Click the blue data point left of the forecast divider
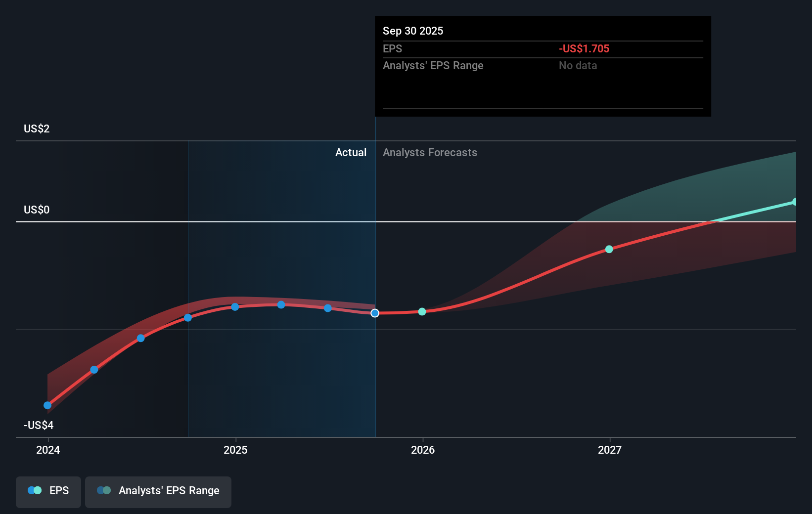This screenshot has height=514, width=812. click(328, 308)
